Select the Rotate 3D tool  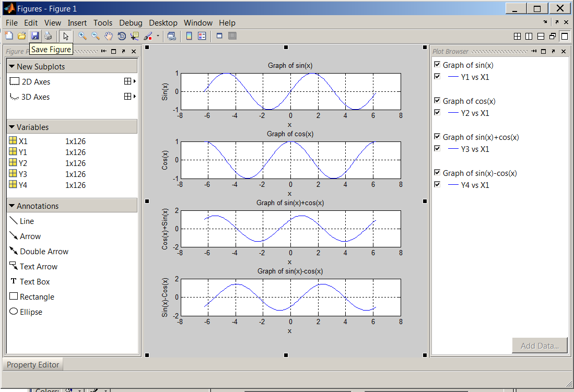pos(121,36)
